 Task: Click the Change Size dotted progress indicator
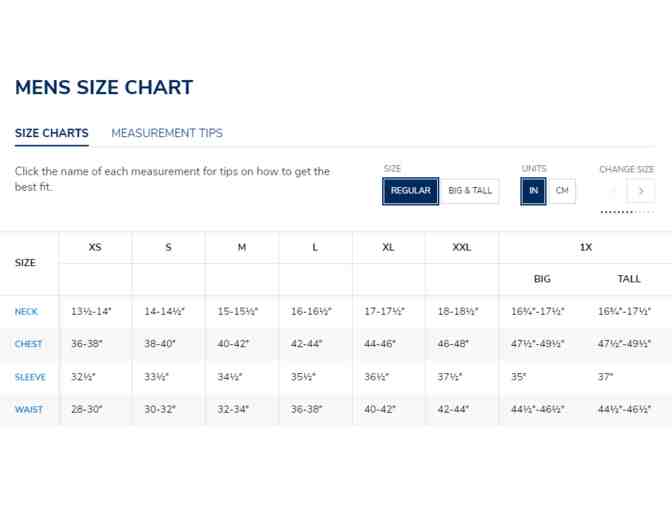pos(627,212)
